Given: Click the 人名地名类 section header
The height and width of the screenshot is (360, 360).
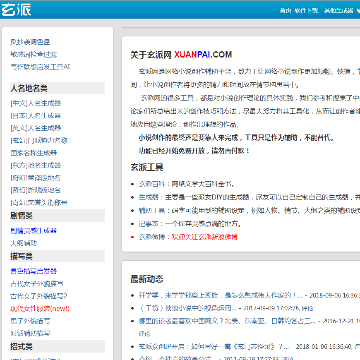Looking at the screenshot, I should coord(57,88).
